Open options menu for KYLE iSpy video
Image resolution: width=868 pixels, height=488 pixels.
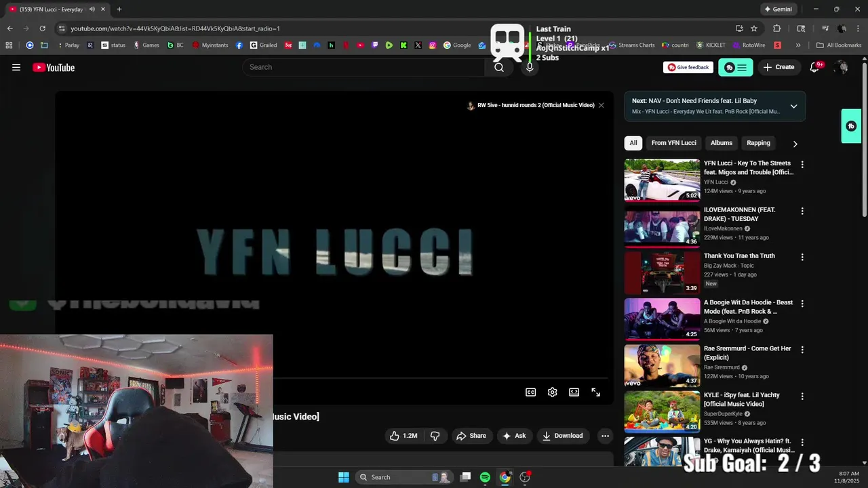click(x=802, y=396)
